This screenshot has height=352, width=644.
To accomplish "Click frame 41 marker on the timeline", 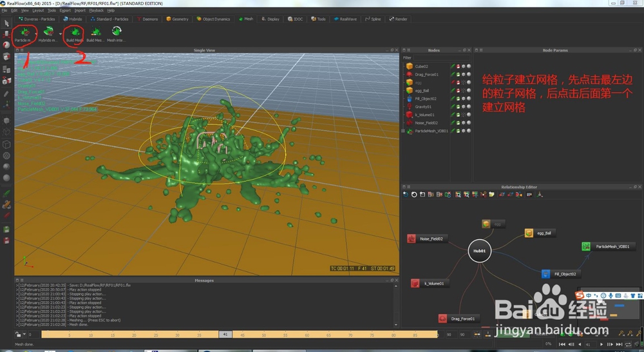I will pos(225,335).
